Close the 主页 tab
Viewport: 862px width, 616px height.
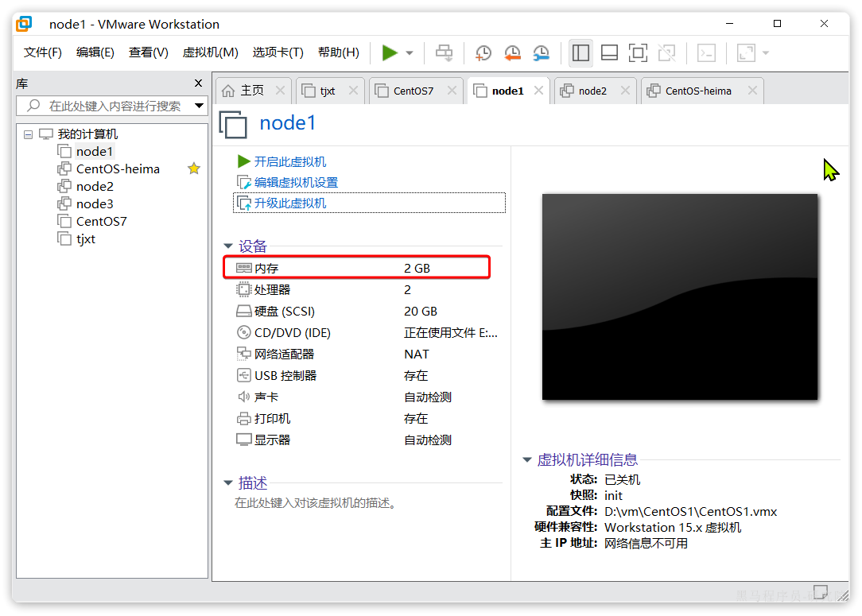tap(281, 91)
